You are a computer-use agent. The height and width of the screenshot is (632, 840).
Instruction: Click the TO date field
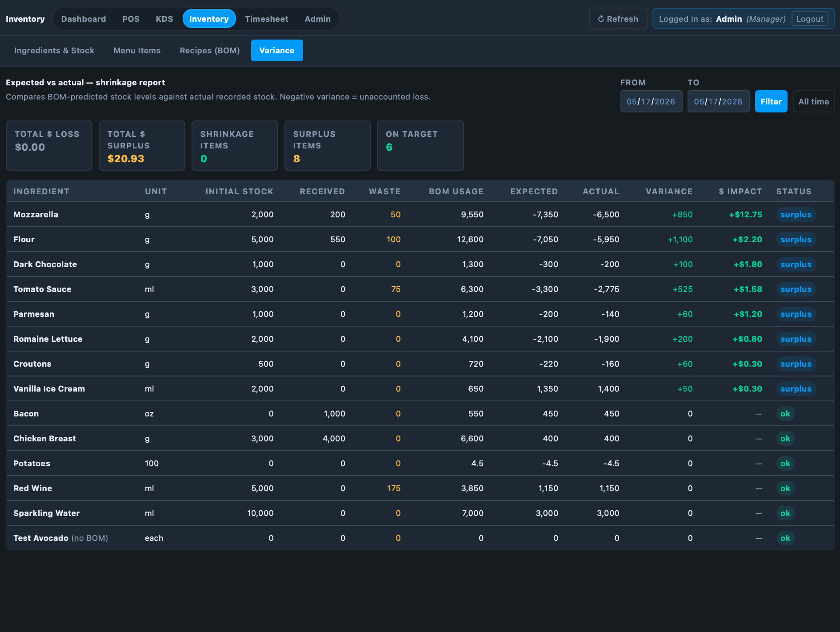(718, 101)
